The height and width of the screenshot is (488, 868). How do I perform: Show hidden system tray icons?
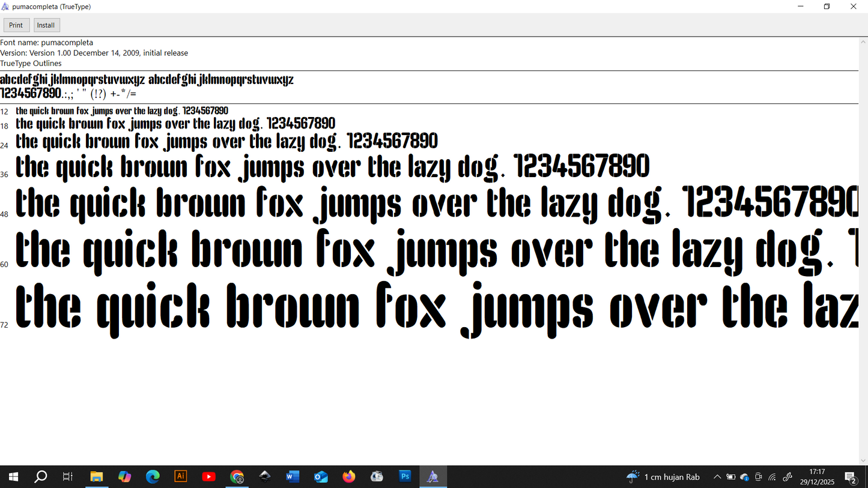coord(717,477)
